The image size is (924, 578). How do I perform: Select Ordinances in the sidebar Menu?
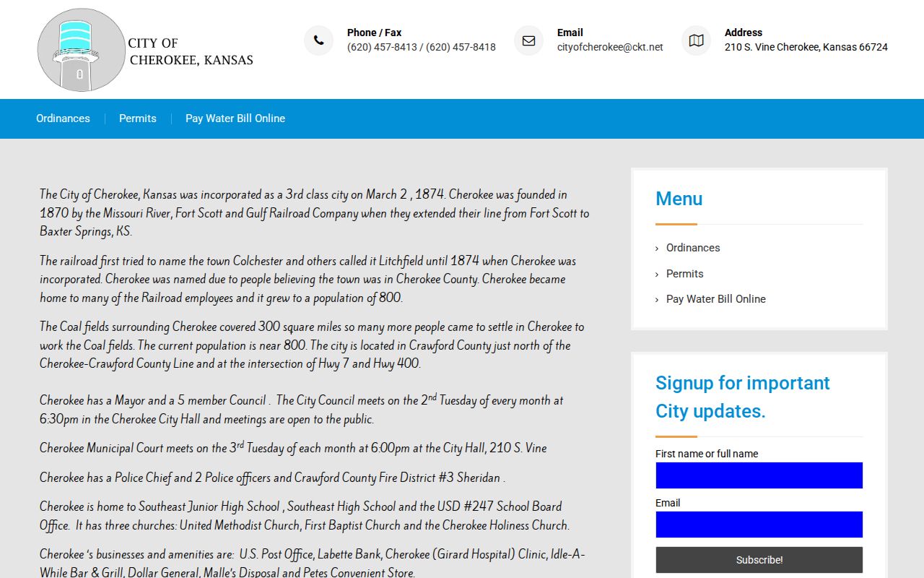[693, 248]
